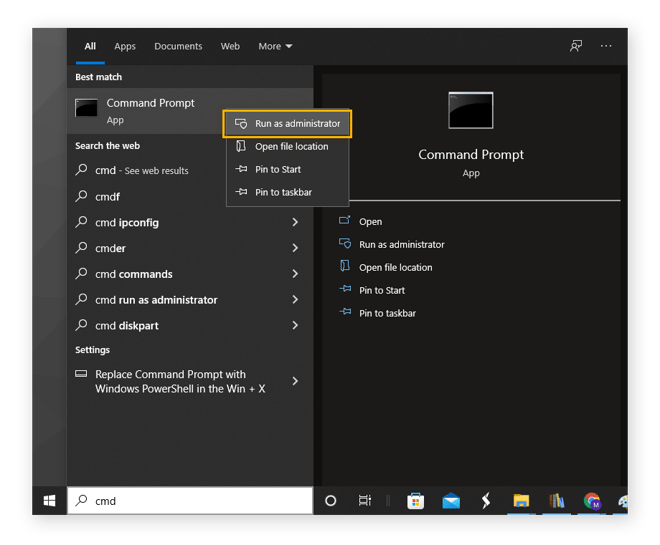660x545 pixels.
Task: Click Open file location in right pane
Action: (x=395, y=268)
